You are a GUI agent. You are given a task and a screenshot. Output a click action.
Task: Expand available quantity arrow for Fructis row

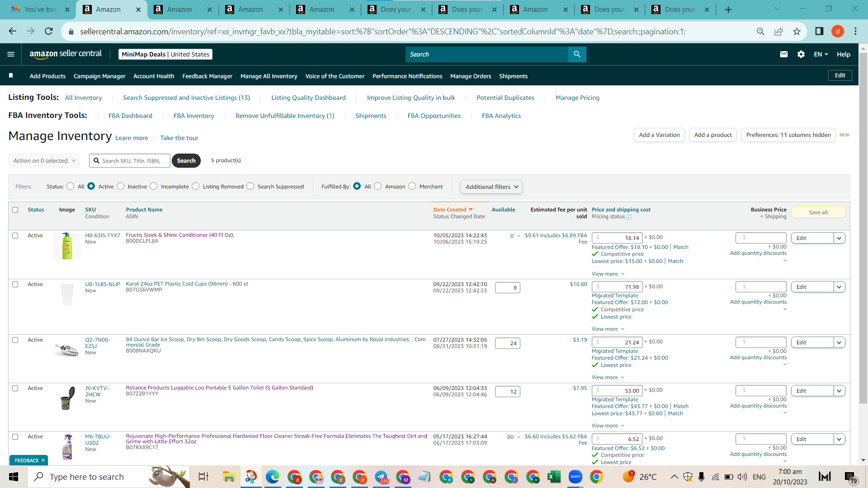click(x=519, y=236)
